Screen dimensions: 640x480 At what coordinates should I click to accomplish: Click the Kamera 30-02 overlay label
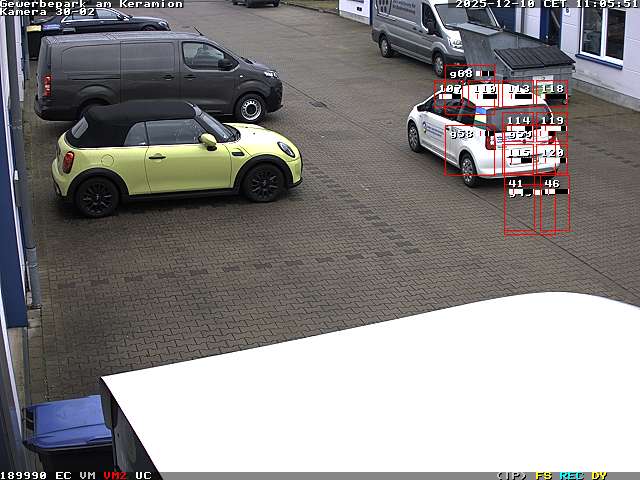point(48,12)
